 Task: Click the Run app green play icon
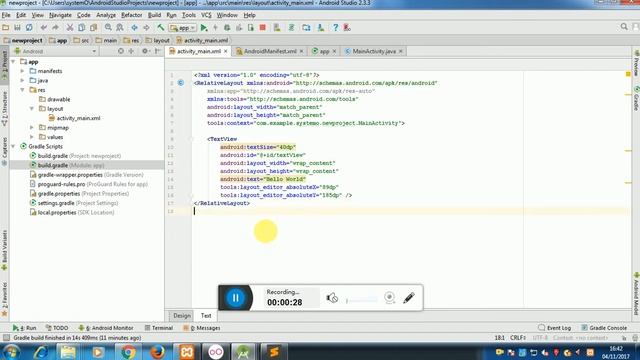[x=204, y=28]
